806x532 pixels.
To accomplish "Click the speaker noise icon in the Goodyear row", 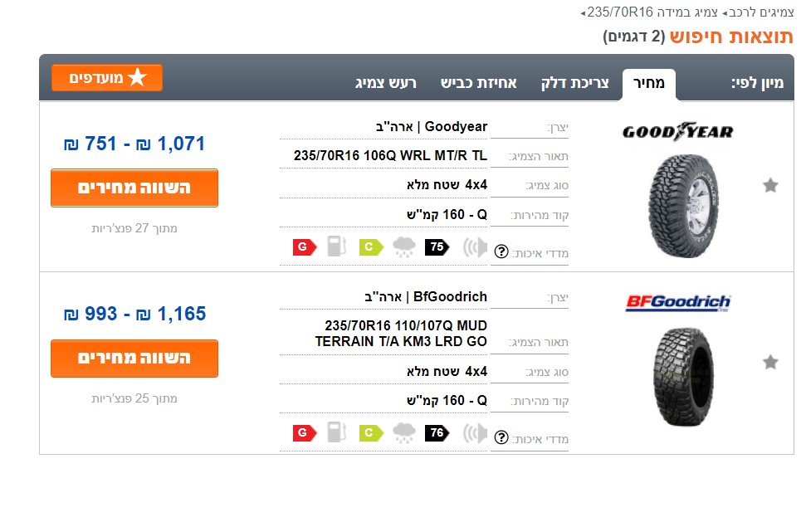I will pos(475,246).
